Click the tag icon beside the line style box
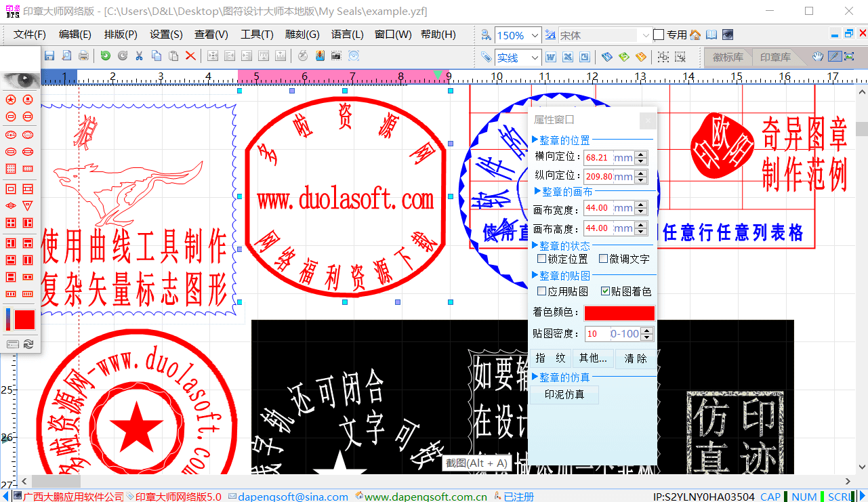Screen dimensions: 868x502 (487, 57)
